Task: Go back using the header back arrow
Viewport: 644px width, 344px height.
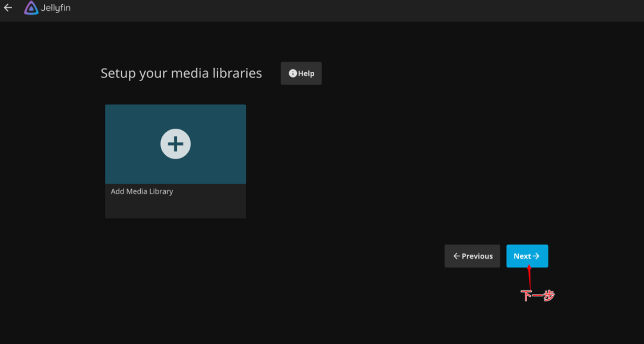Action: (x=8, y=8)
